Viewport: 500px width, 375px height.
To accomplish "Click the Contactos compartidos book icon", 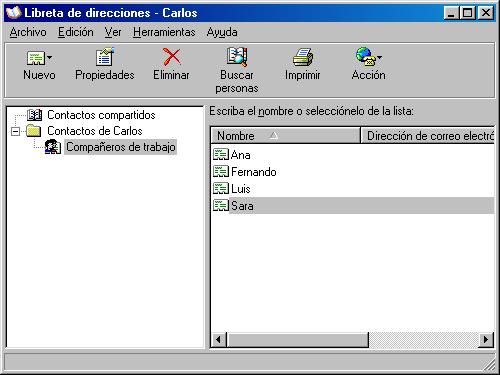I will click(34, 115).
